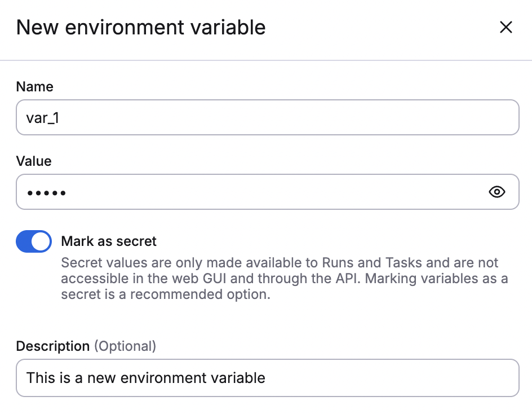Screen dimensions: 532x414
Task: Click the eye icon to reveal the value
Action: [x=496, y=192]
